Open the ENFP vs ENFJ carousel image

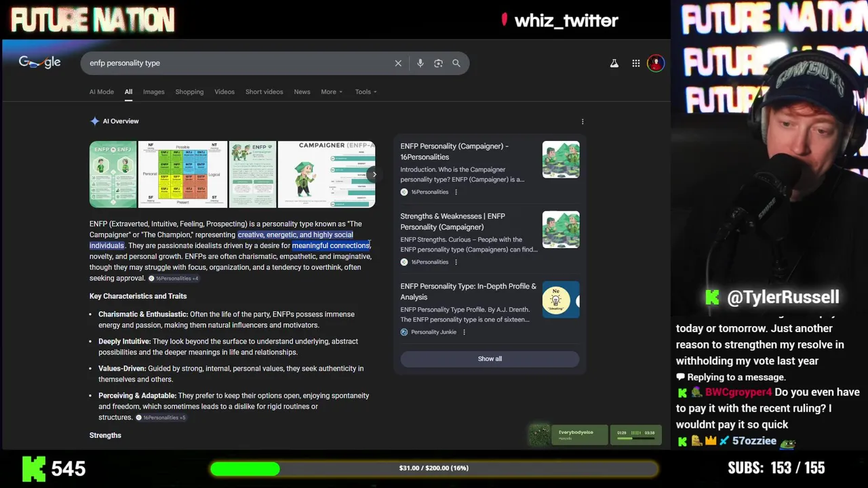click(x=113, y=174)
